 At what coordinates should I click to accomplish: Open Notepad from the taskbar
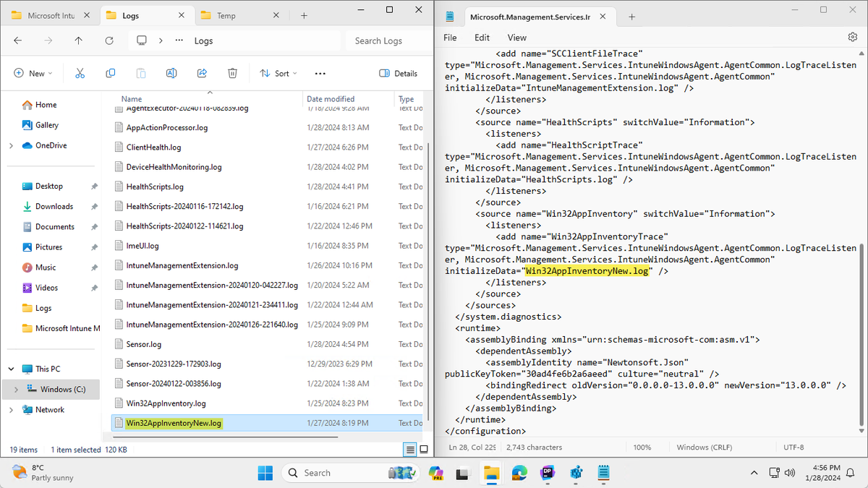click(x=603, y=473)
